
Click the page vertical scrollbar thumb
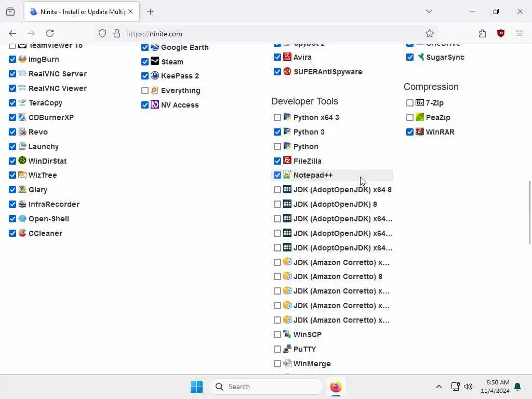pyautogui.click(x=529, y=212)
